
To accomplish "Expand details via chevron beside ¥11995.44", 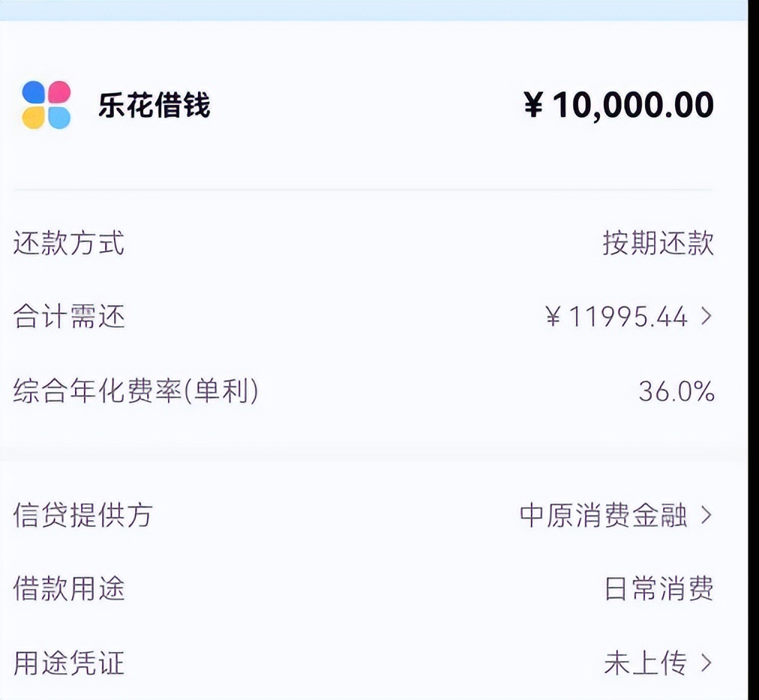I will [x=706, y=317].
